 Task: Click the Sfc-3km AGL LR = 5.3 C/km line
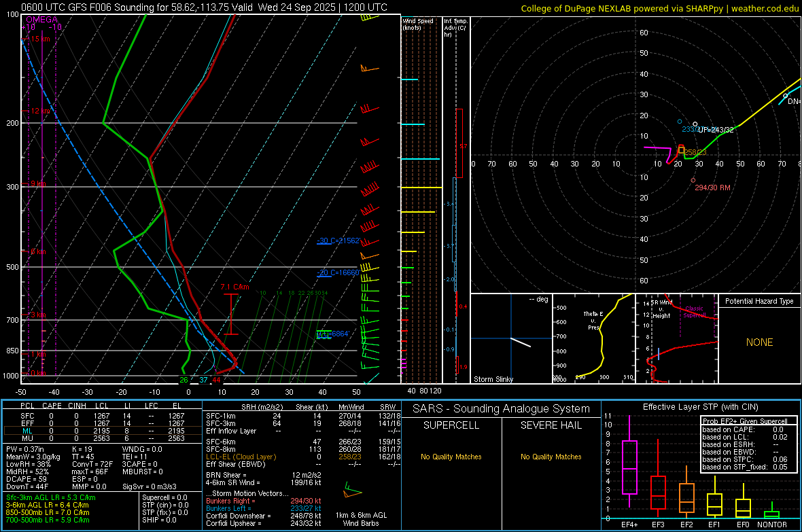tap(51, 497)
